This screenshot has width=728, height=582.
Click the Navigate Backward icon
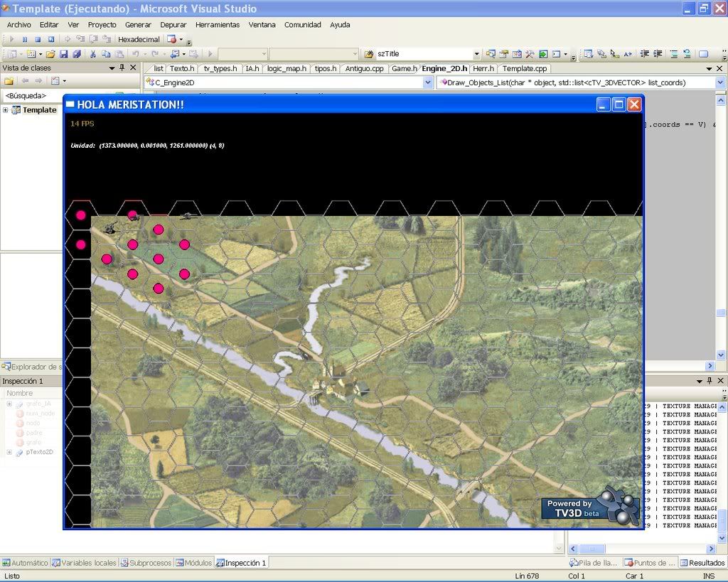(175, 54)
